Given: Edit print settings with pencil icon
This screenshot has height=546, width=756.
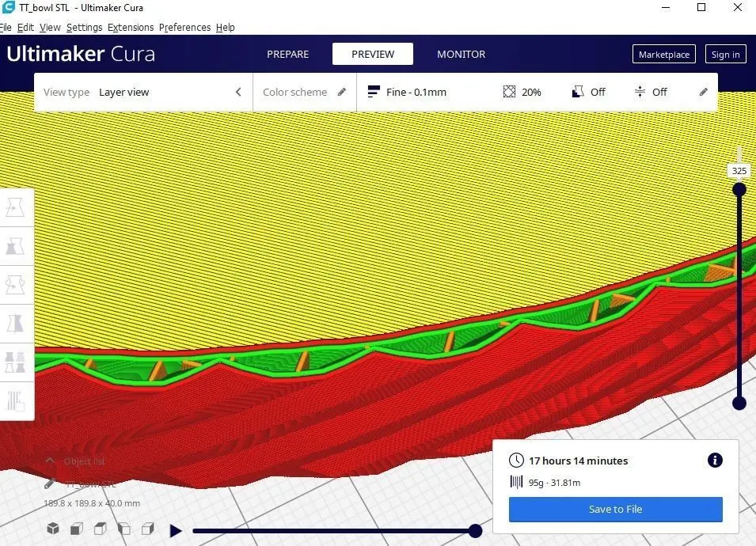Looking at the screenshot, I should [704, 92].
